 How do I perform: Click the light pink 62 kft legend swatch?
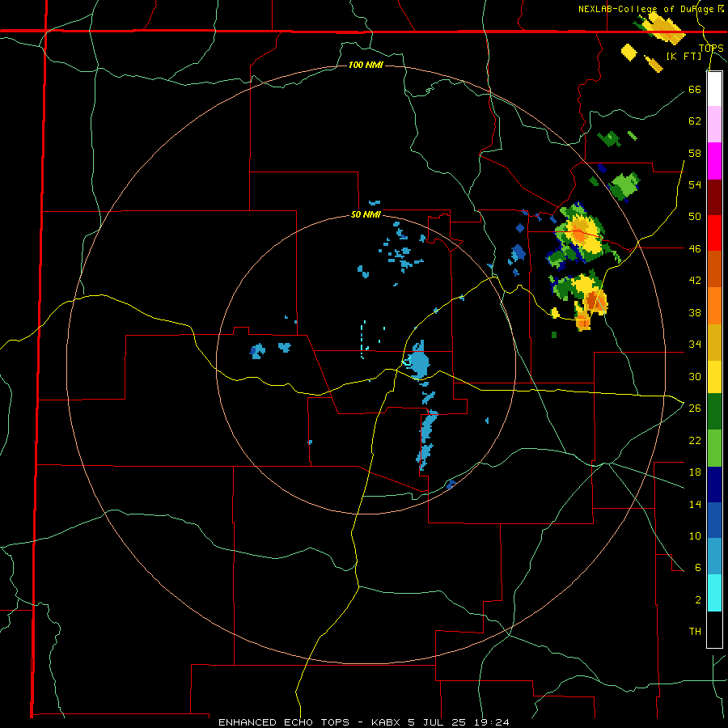coord(714,125)
